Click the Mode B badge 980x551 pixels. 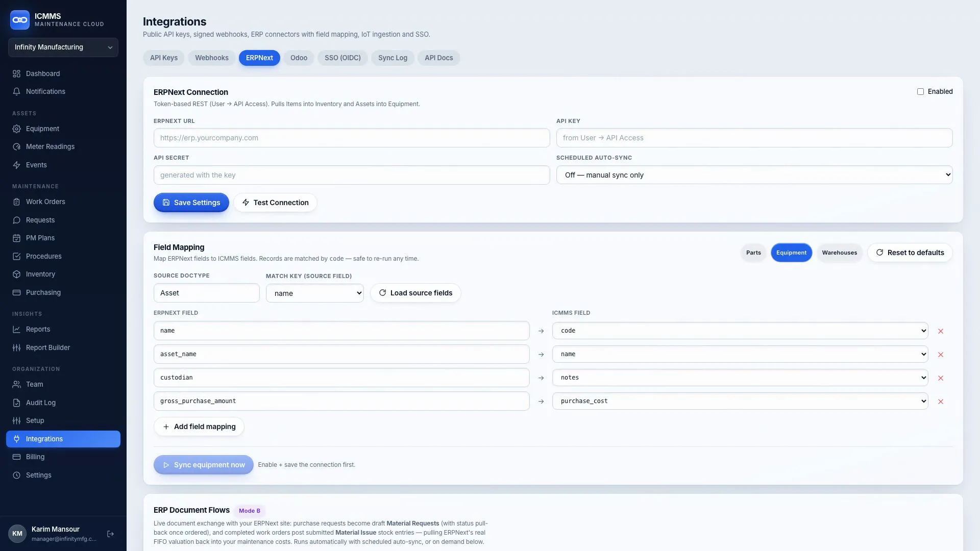pyautogui.click(x=250, y=511)
